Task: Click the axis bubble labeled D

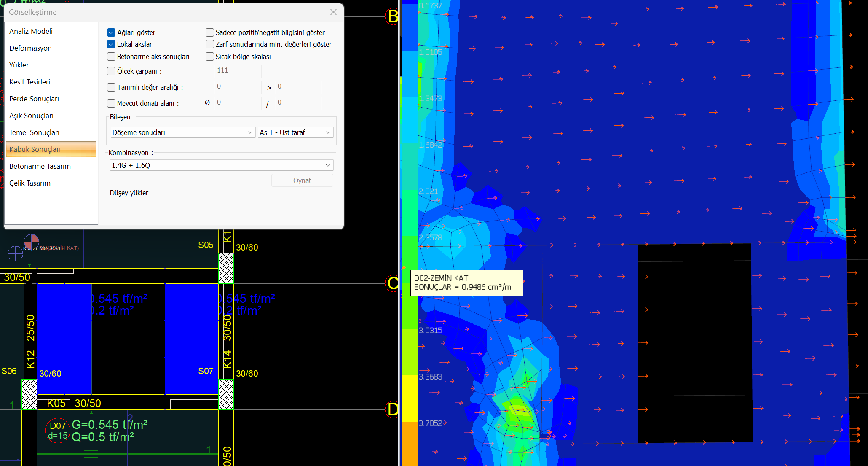Action: click(x=393, y=409)
